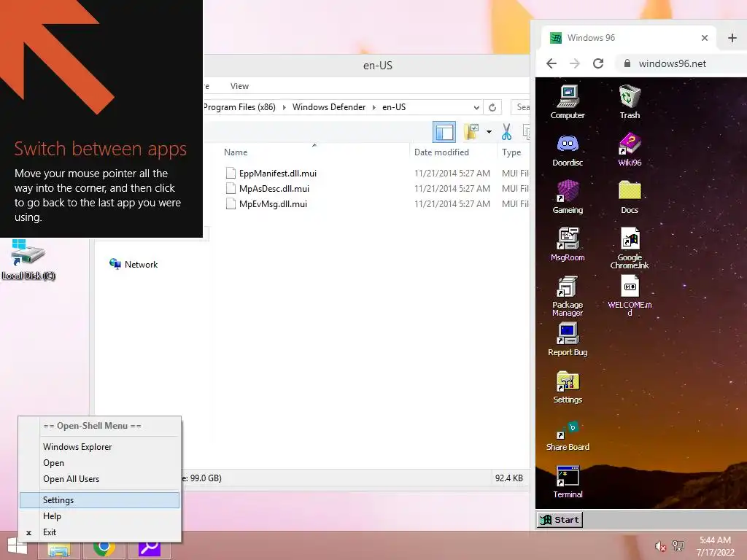Sort files by the Name column header
Screen dimensions: 747x560
click(x=314, y=152)
